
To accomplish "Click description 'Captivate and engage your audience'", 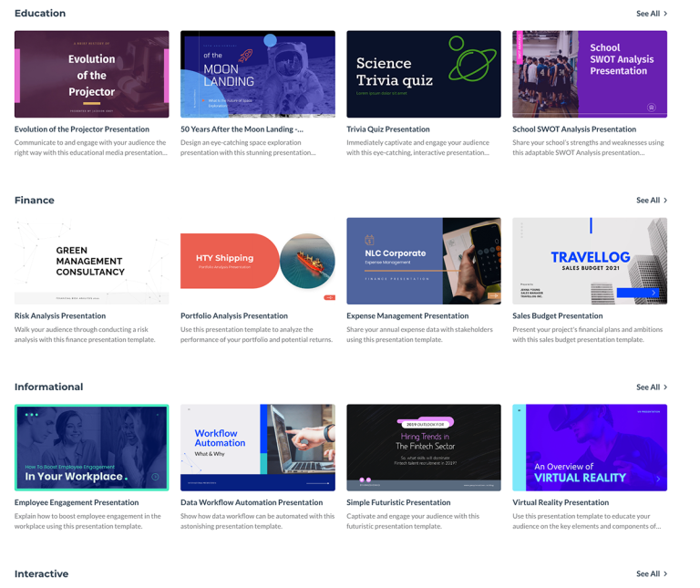I will point(413,521).
